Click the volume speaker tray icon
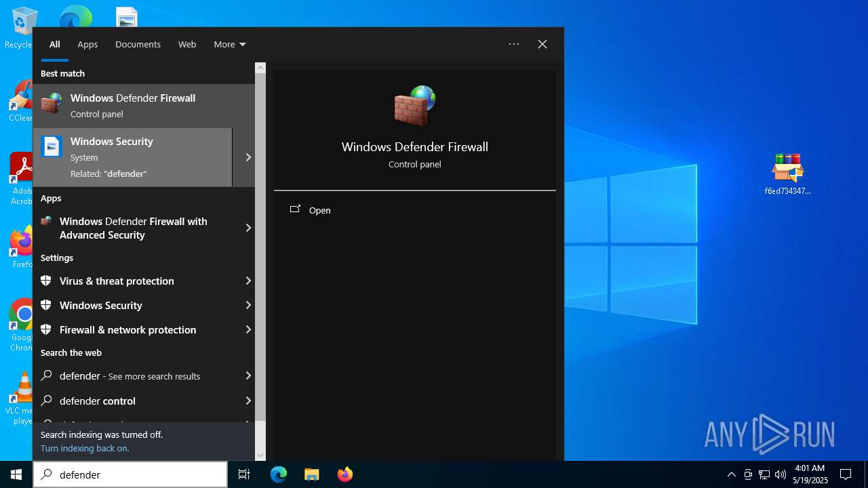868x488 pixels. coord(781,474)
